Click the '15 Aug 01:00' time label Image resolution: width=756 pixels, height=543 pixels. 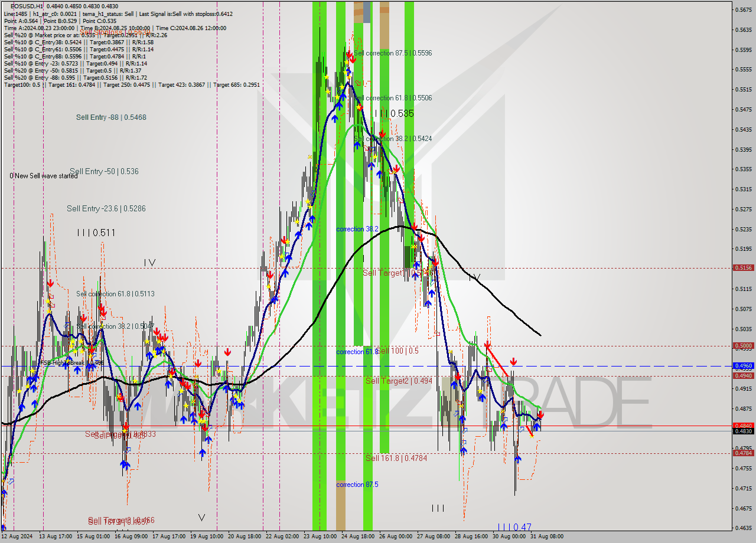coord(93,537)
